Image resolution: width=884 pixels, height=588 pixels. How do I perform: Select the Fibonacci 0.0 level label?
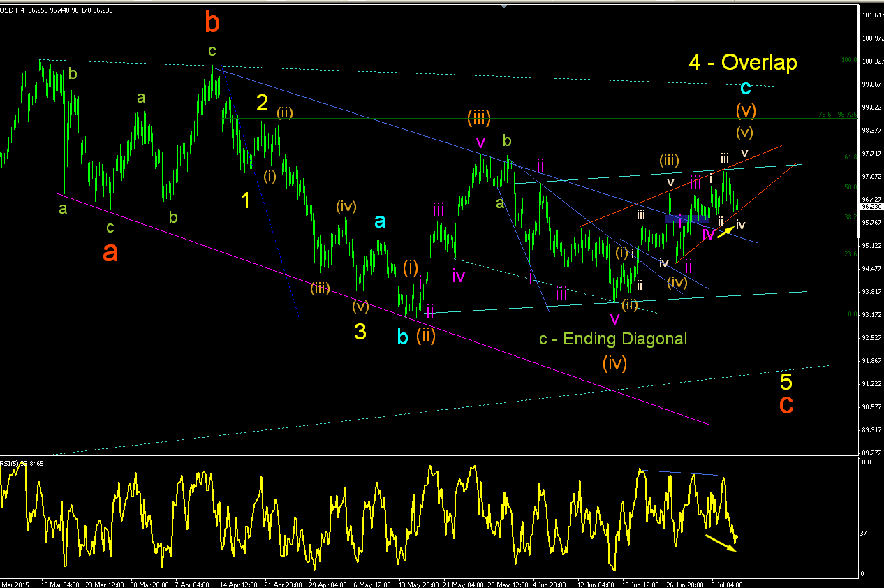pyautogui.click(x=853, y=314)
